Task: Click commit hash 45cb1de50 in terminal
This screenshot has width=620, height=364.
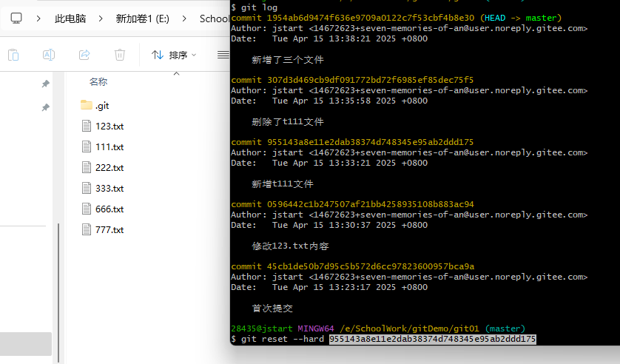Action: 371,266
